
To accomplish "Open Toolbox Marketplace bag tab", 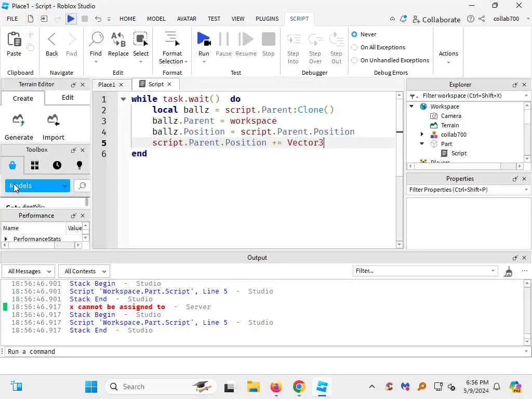I will click(x=12, y=165).
